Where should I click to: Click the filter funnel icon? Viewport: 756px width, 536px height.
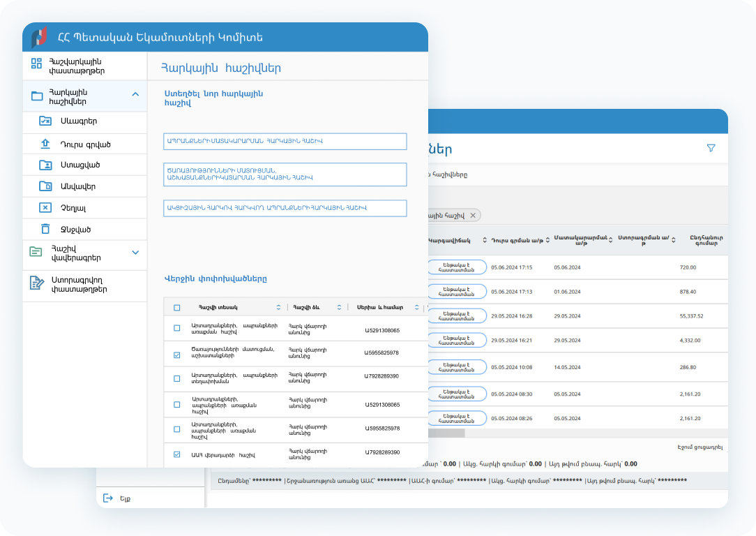coord(711,148)
